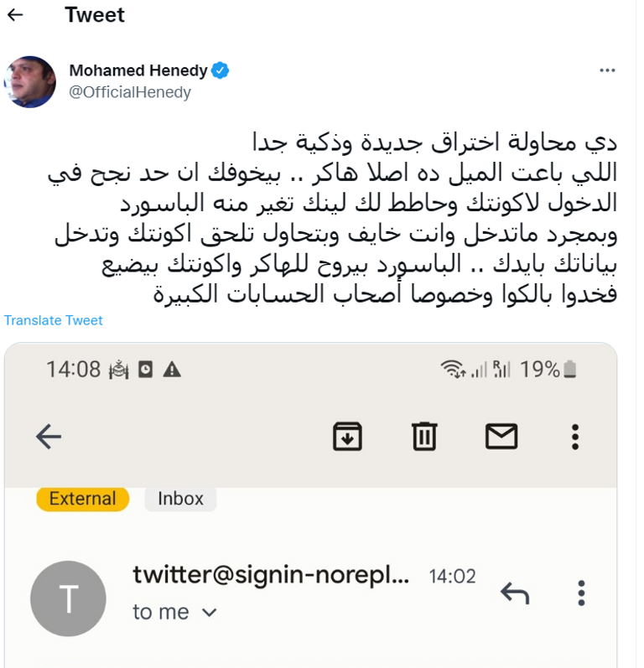Screen dimensions: 644x668
Task: Tap the email back arrow
Action: [49, 436]
